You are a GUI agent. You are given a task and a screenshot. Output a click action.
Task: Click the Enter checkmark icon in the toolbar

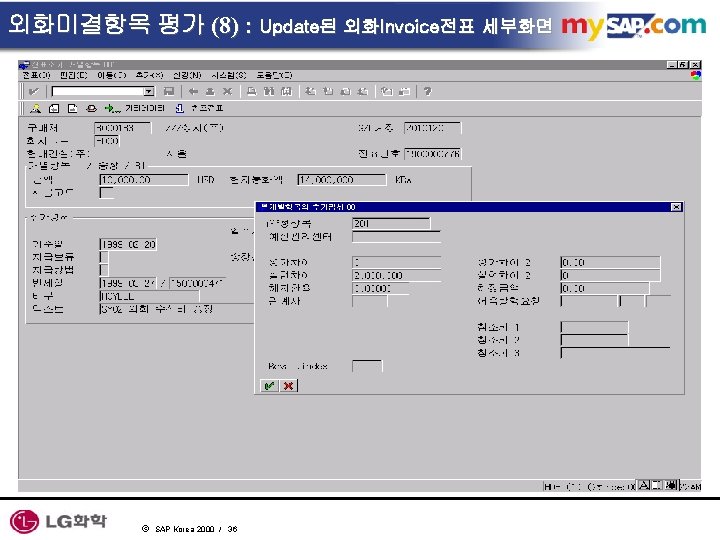[x=34, y=91]
